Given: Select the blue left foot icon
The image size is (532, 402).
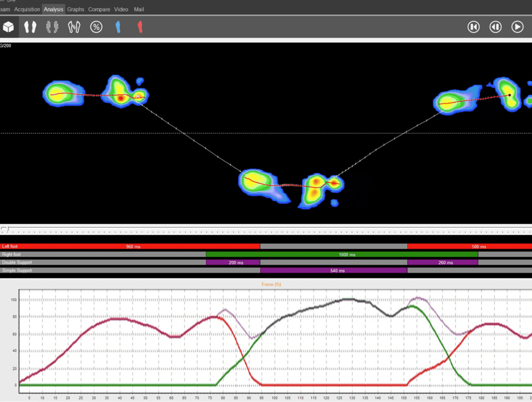Looking at the screenshot, I should coord(118,27).
